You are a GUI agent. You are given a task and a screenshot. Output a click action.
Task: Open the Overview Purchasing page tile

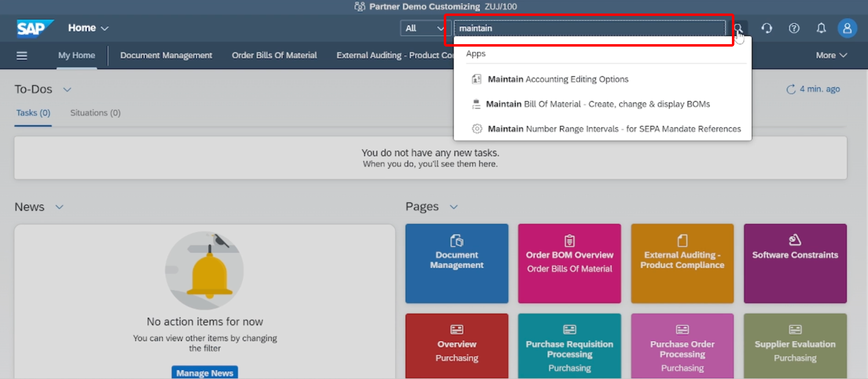point(457,346)
